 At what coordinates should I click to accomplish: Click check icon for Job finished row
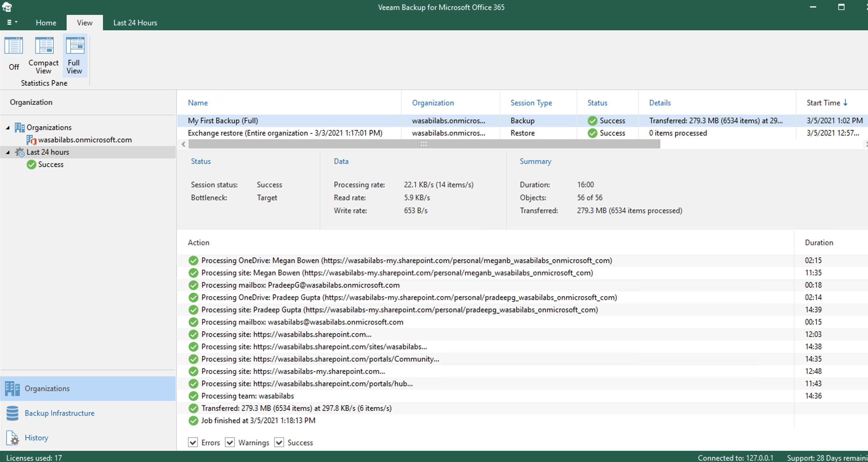pyautogui.click(x=193, y=420)
